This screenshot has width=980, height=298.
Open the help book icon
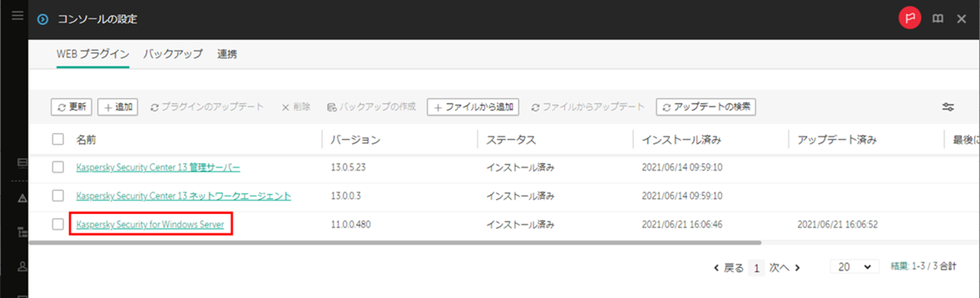938,18
